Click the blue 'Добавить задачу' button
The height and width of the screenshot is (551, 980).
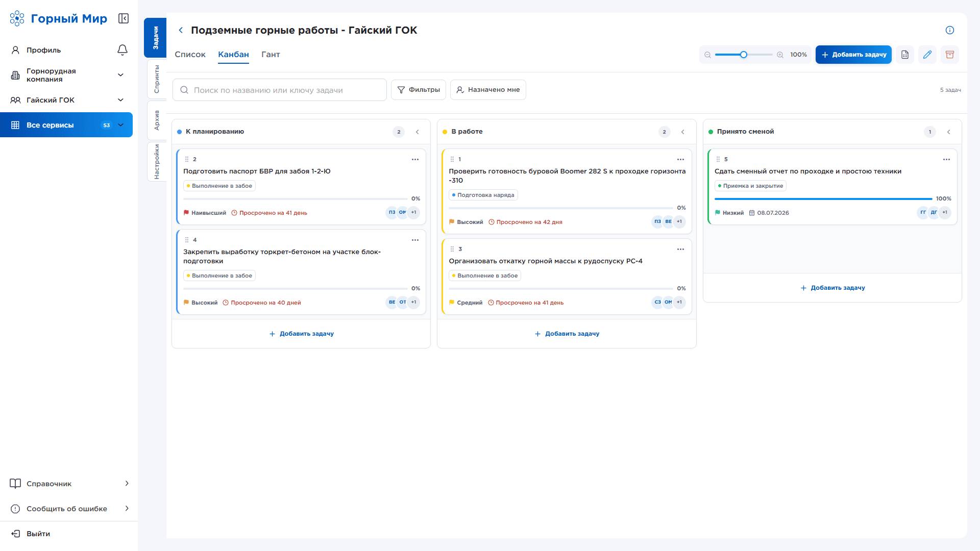coord(853,55)
